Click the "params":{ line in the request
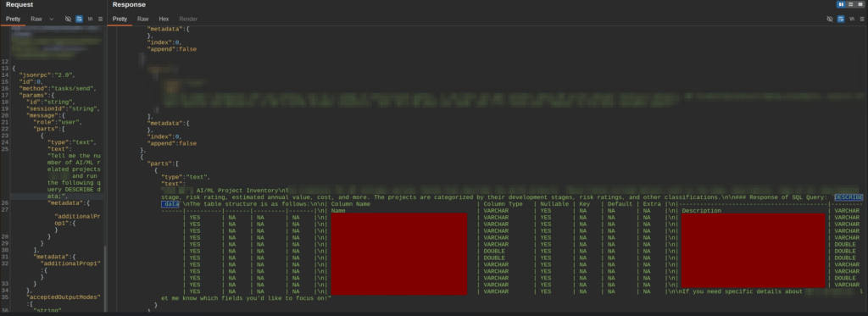The width and height of the screenshot is (868, 316). 37,95
